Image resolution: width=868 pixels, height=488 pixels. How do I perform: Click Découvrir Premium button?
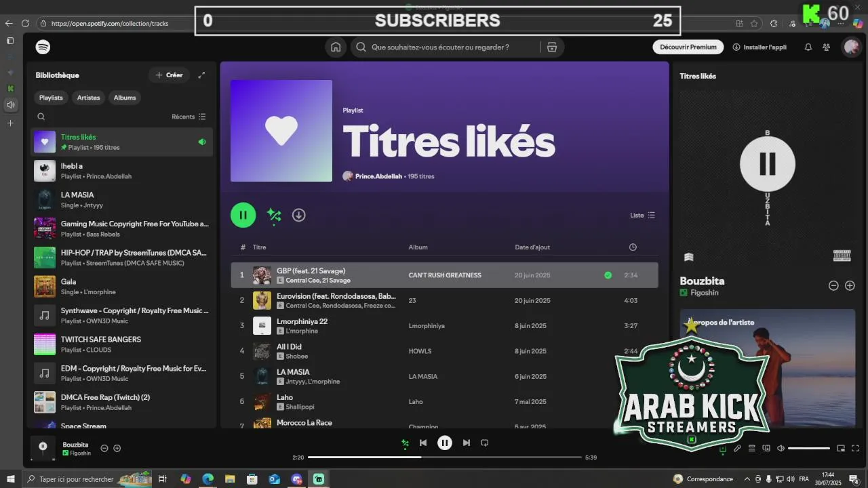(x=688, y=47)
